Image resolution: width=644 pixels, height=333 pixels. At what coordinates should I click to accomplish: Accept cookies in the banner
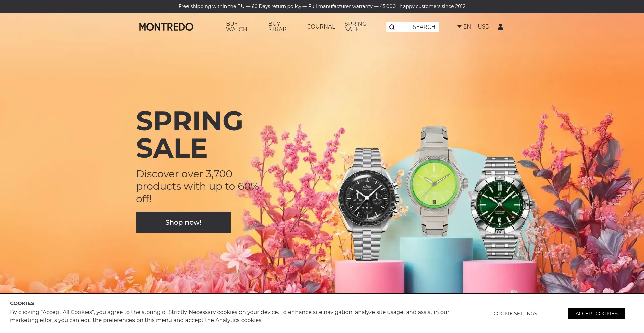click(x=596, y=313)
